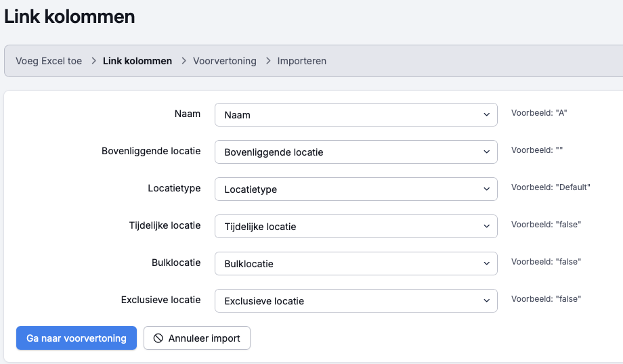Select the Link kolommen breadcrumb step

[x=137, y=61]
